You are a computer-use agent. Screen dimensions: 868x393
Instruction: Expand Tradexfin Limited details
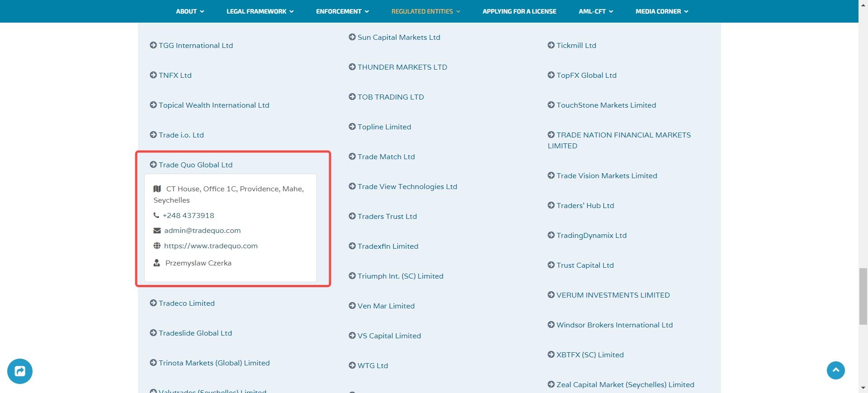383,246
